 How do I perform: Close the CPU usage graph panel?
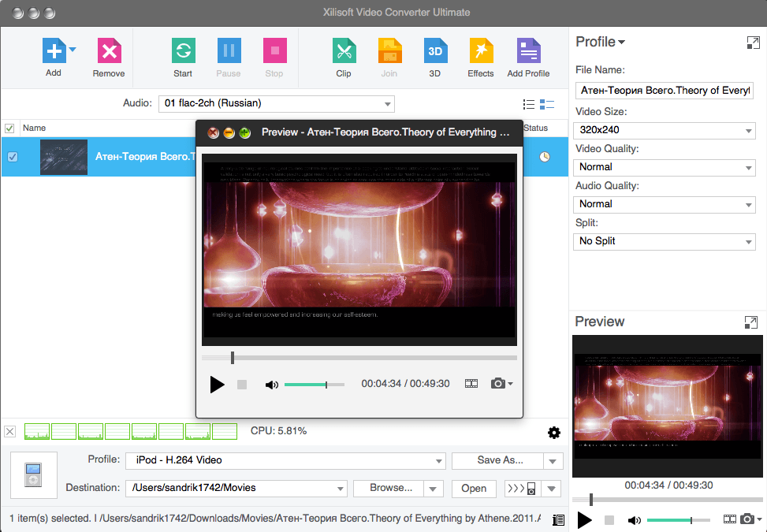[9, 431]
